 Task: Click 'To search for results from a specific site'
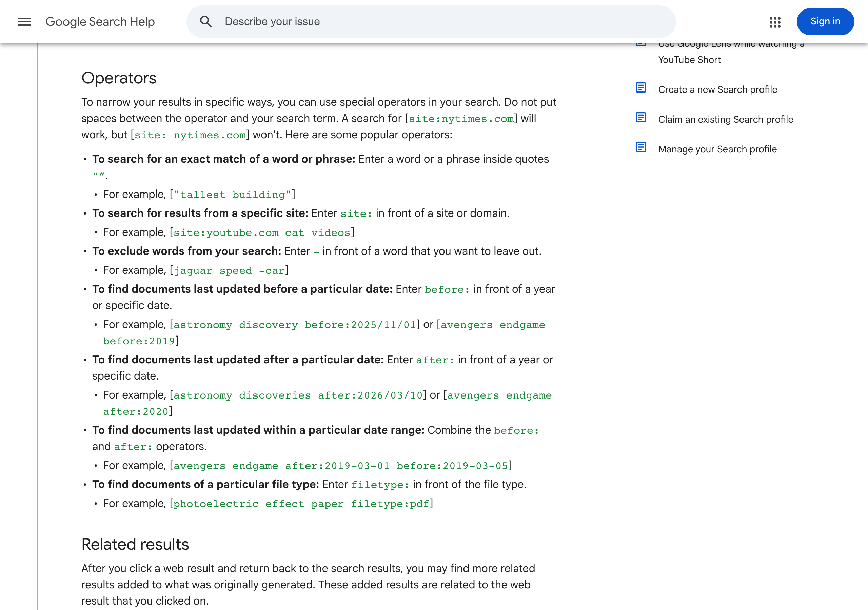click(200, 213)
